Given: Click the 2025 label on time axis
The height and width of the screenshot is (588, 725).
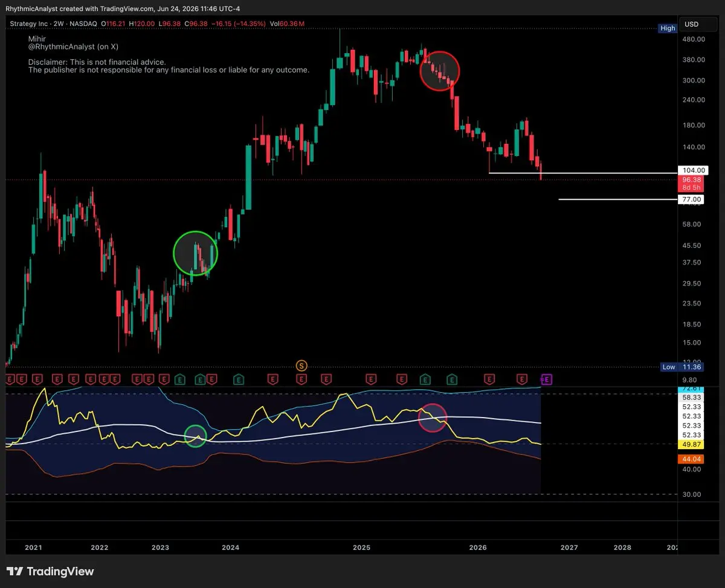Looking at the screenshot, I should click(361, 548).
